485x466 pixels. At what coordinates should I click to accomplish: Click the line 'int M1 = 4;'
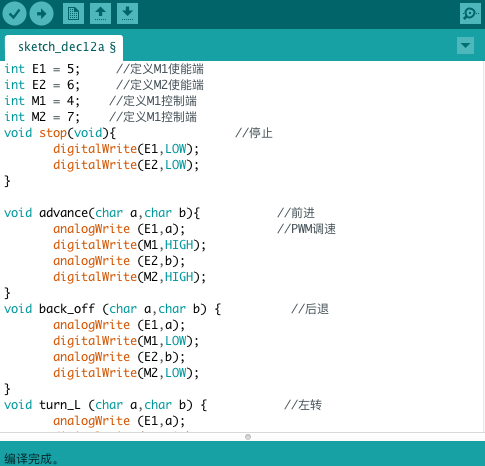[x=42, y=101]
